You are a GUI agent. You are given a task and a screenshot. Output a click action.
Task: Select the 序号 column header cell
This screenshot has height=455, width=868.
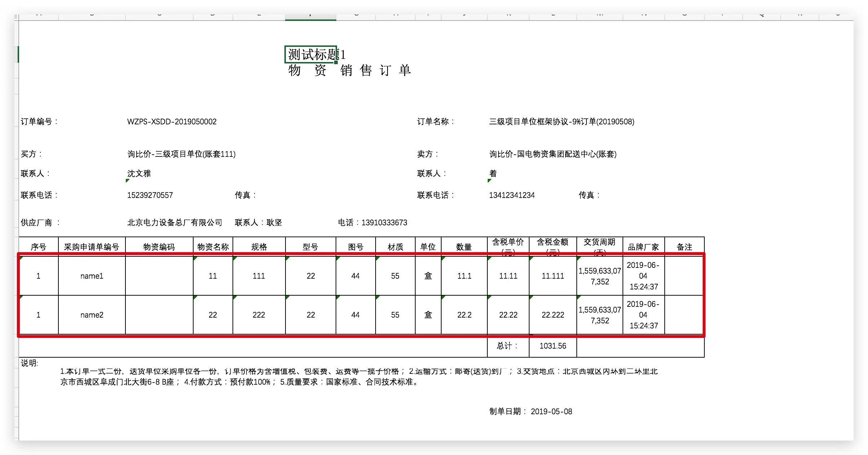(39, 247)
